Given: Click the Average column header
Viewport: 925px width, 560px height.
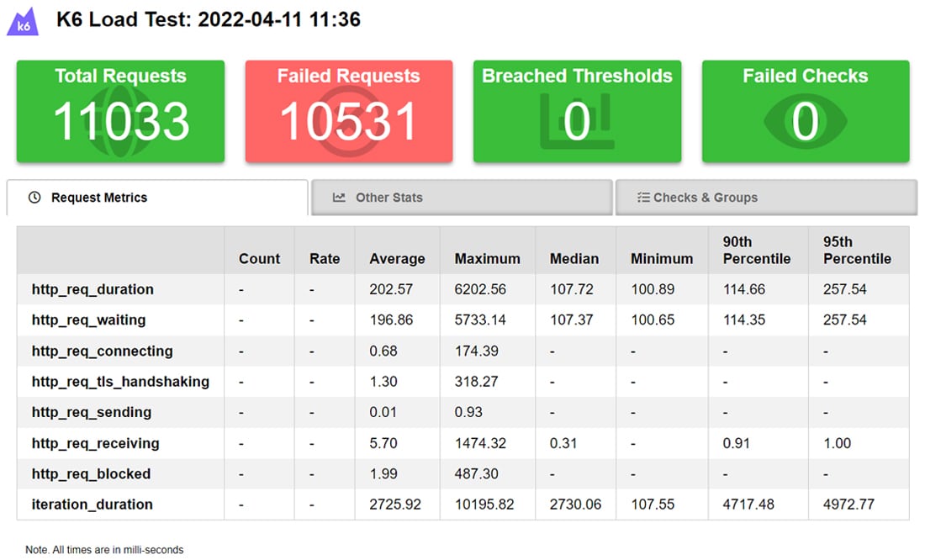Looking at the screenshot, I should [x=397, y=259].
